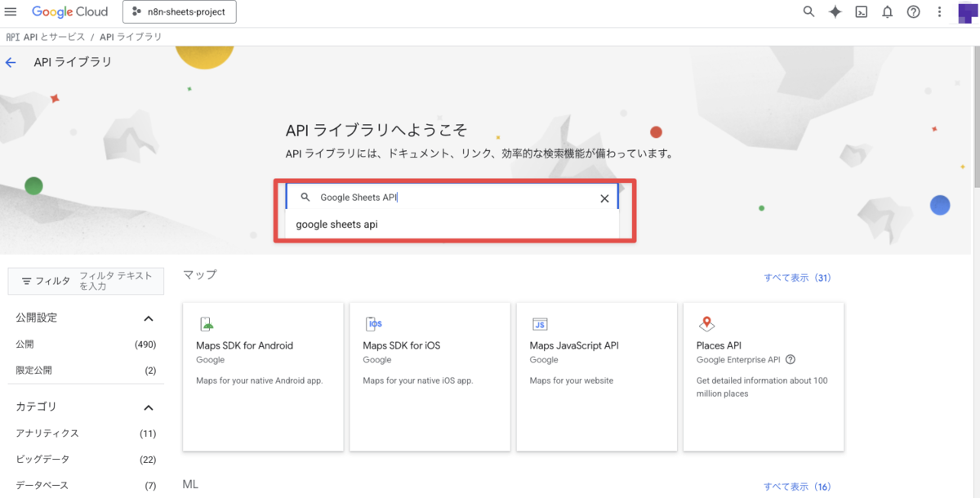The width and height of the screenshot is (980, 498).
Task: Click the API ライブラリへようこそ heading
Action: click(x=376, y=131)
